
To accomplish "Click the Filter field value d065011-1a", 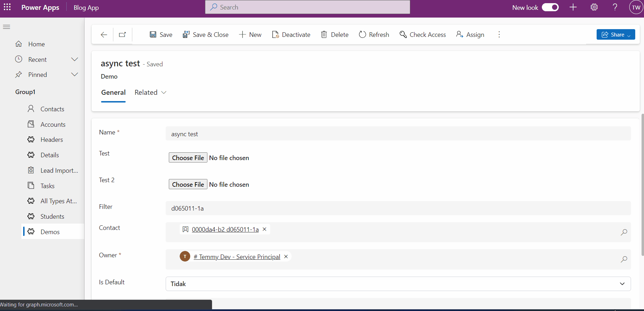I will (398, 208).
